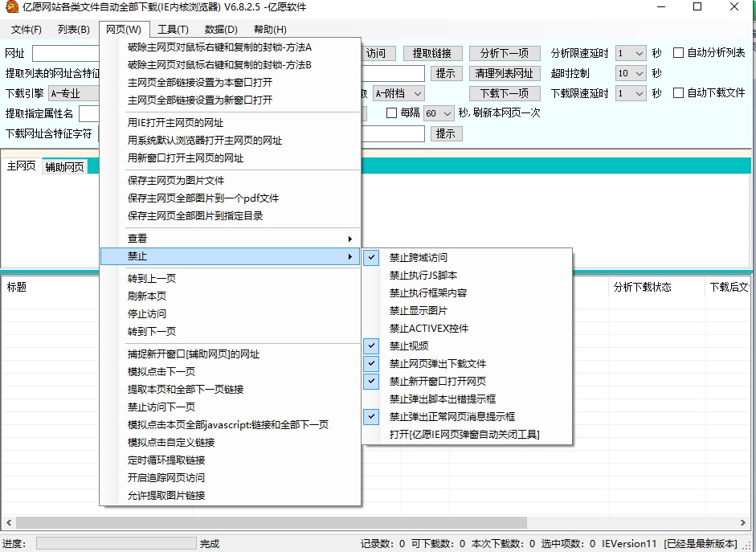756x552 pixels.
Task: Enable the 自动分析列表 checkbox
Action: (x=678, y=52)
